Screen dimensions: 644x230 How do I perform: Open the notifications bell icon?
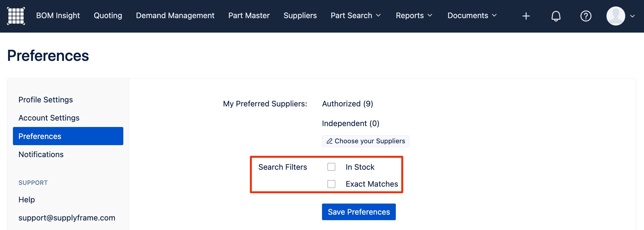[556, 16]
